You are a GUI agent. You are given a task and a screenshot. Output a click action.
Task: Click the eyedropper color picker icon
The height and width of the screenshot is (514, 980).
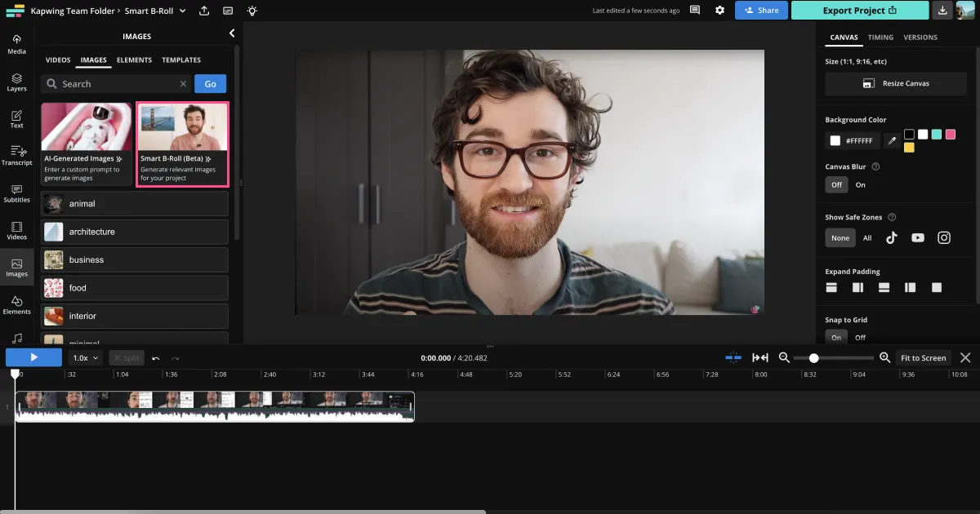(893, 141)
